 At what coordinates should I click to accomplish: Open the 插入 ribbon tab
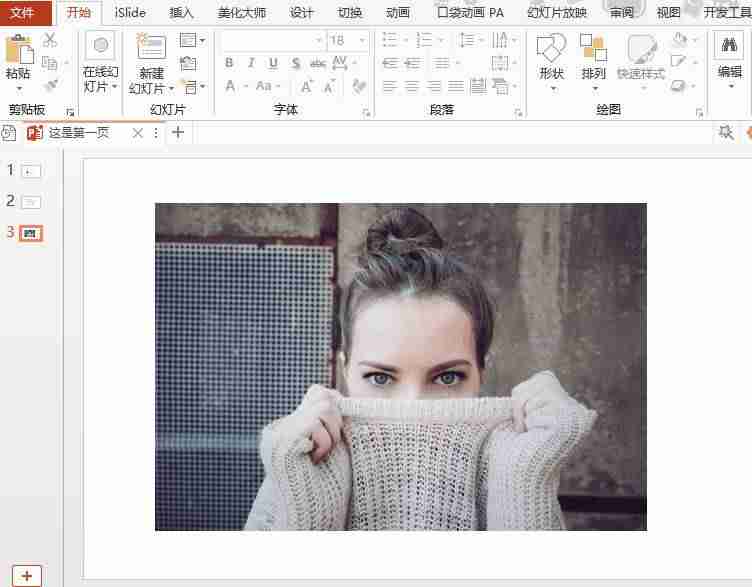point(181,12)
